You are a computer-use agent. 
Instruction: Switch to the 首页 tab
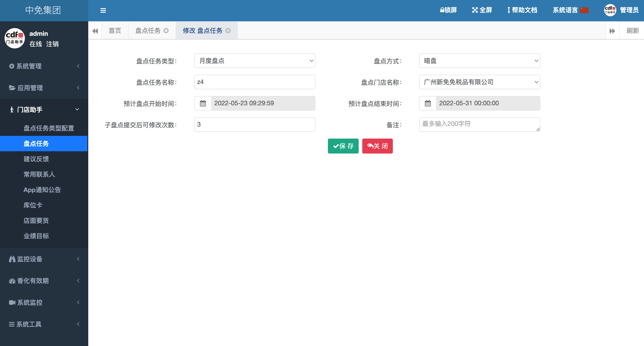115,31
